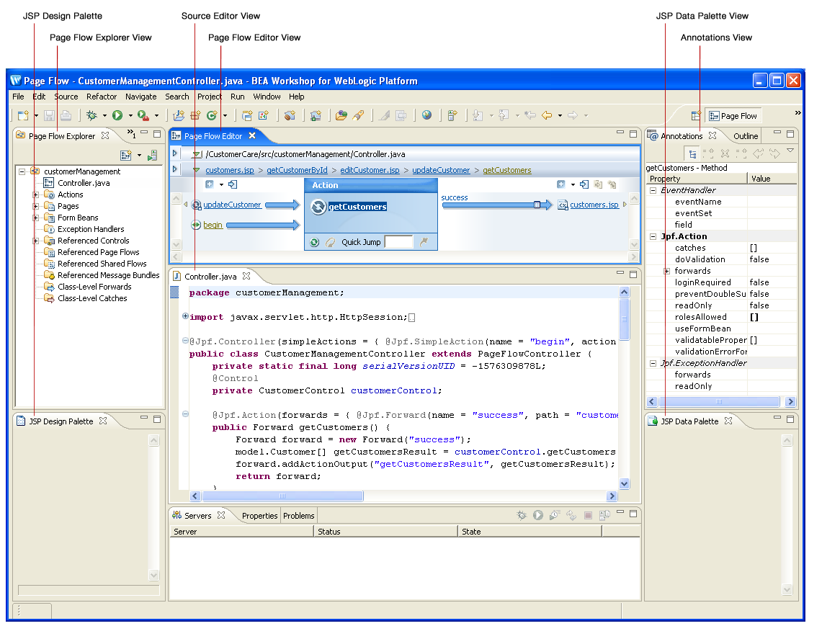Click the Annotations horizontal scrollbar thumb
The image size is (840, 626).
click(x=719, y=402)
